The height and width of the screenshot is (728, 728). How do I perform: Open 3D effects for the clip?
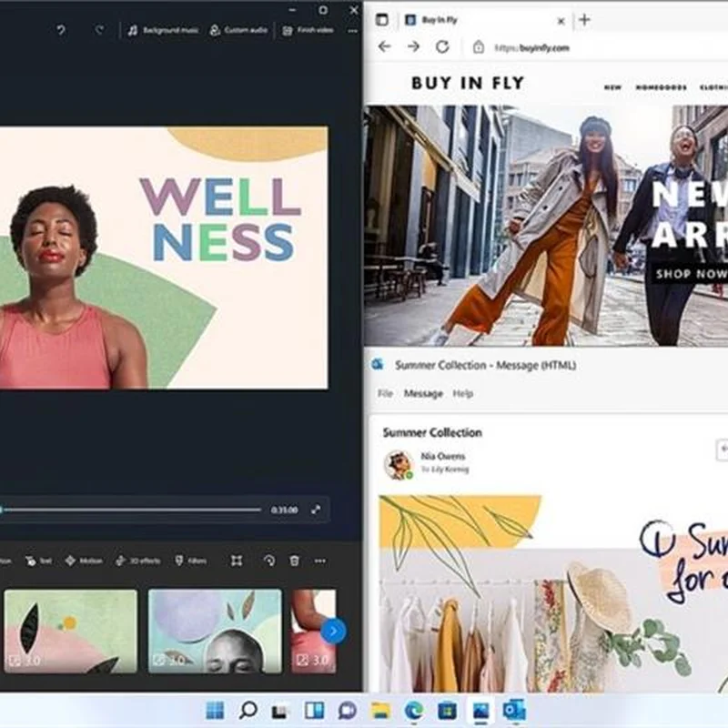(x=137, y=561)
